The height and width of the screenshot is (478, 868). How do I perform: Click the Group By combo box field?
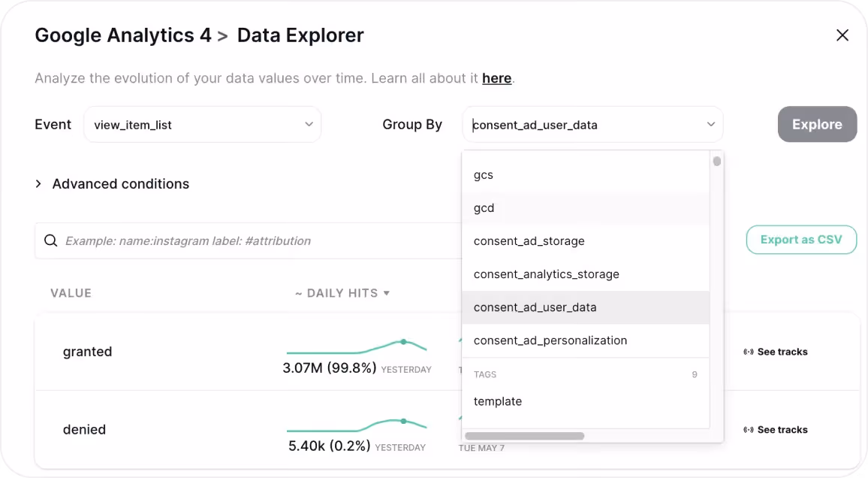(592, 125)
